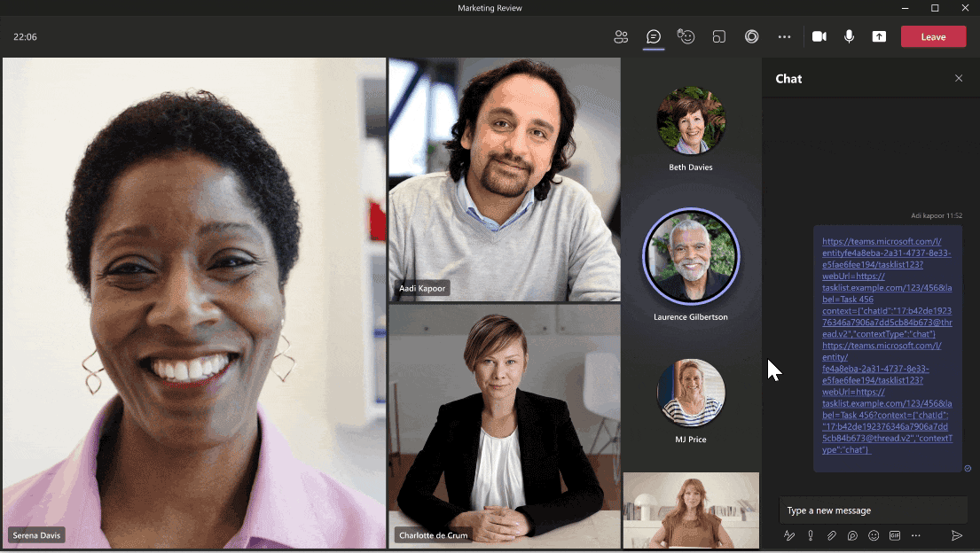This screenshot has width=980, height=553.
Task: Click the Marketing Review window title
Action: (x=490, y=8)
